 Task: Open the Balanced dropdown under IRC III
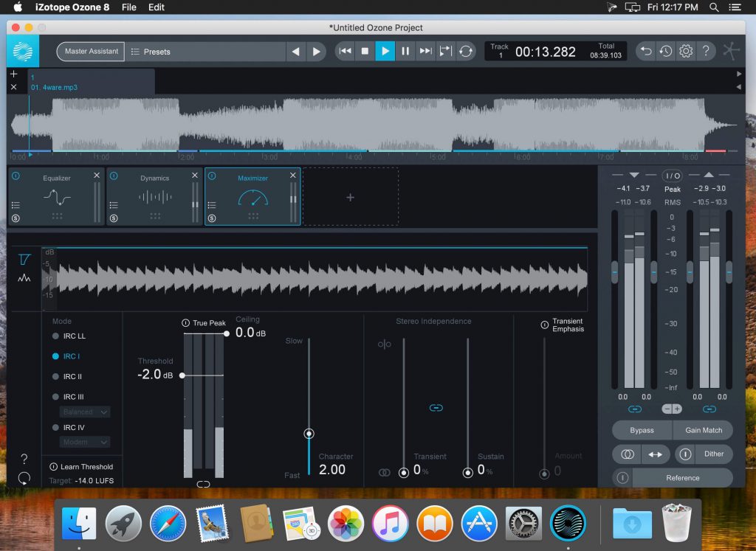point(83,412)
